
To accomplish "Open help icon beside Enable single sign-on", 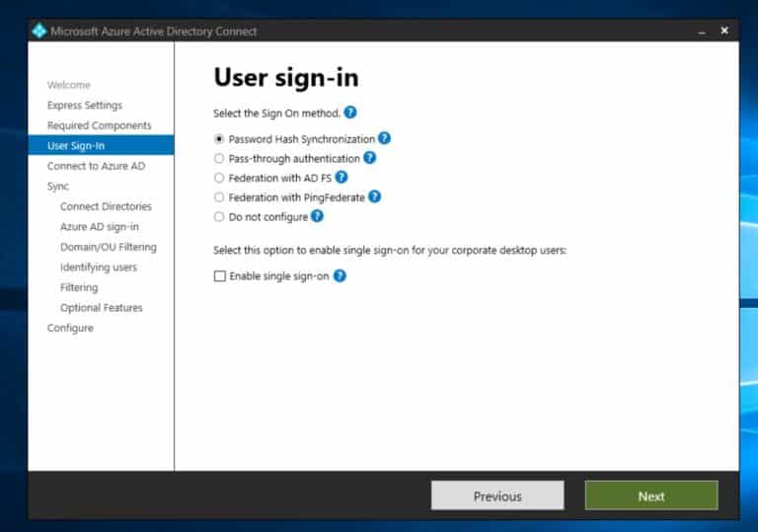I will (340, 275).
